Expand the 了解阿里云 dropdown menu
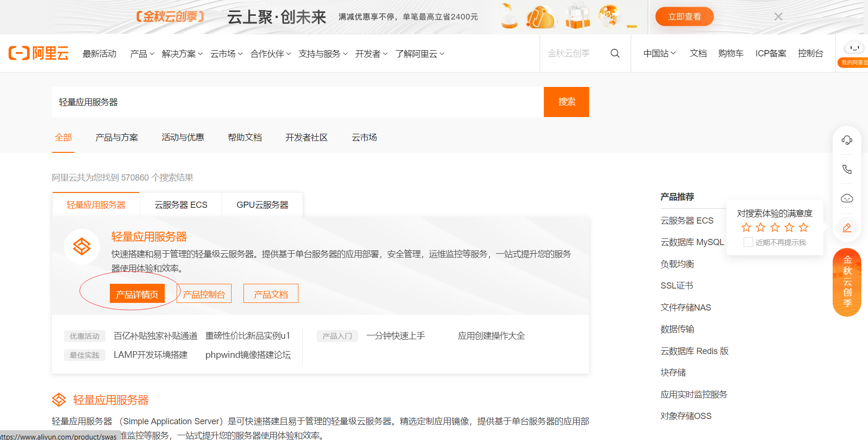 coord(420,54)
